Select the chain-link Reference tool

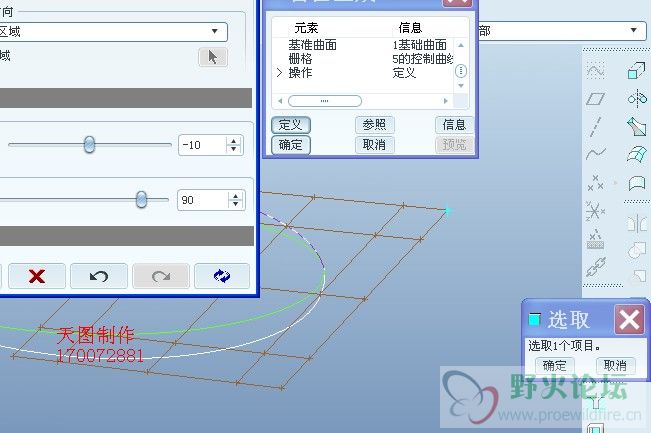point(595,267)
